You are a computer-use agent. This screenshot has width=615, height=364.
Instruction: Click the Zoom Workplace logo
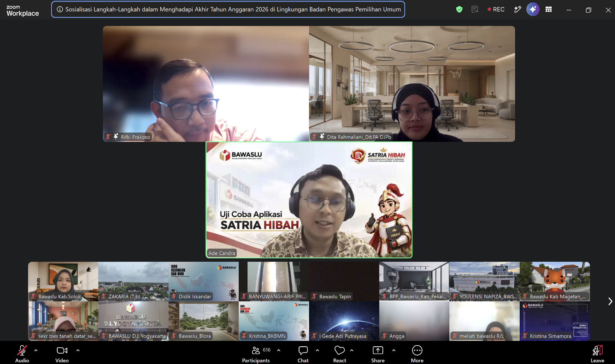click(x=23, y=11)
